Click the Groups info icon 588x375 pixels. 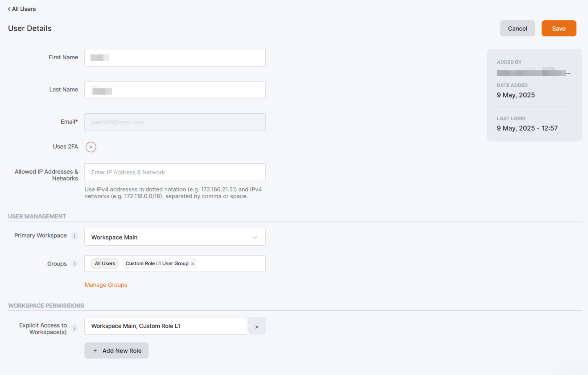pos(75,263)
